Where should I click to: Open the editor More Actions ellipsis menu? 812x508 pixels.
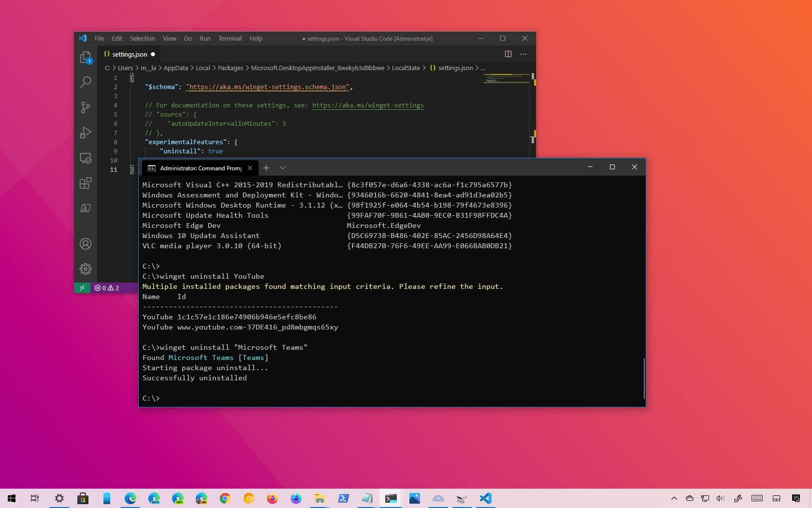click(523, 54)
